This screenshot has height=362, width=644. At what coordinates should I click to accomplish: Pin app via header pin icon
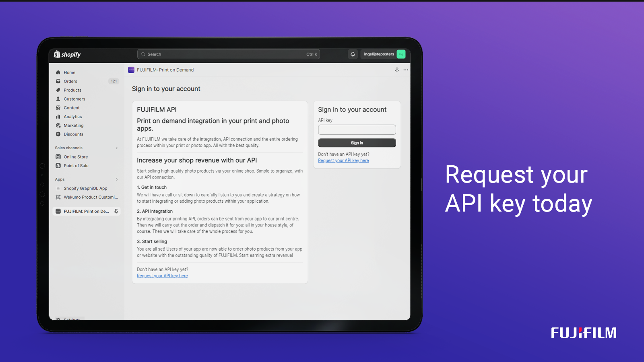(x=397, y=70)
